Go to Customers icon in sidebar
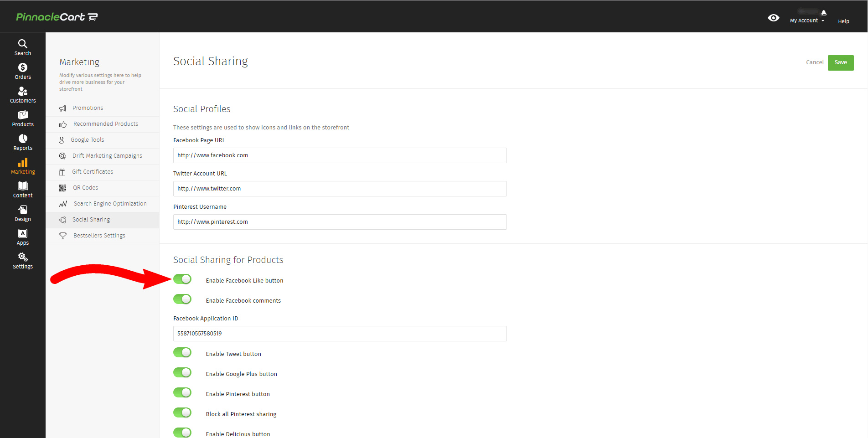The width and height of the screenshot is (868, 438). (23, 91)
